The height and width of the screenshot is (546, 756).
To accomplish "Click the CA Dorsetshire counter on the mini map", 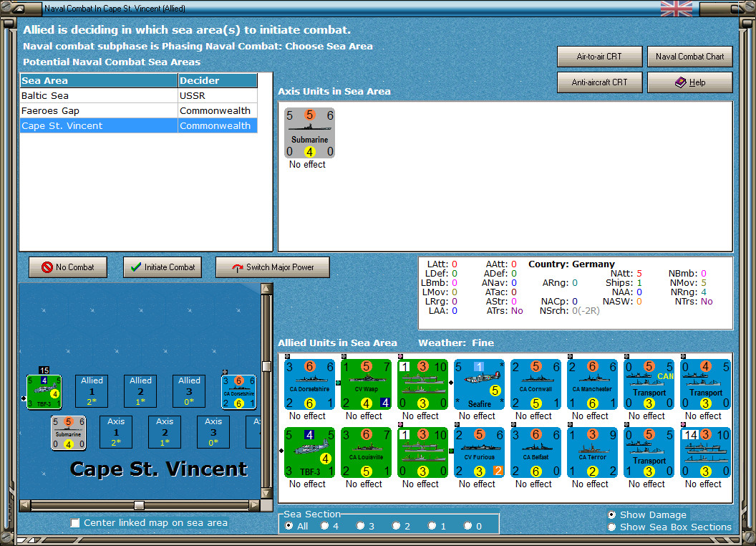I will tap(238, 392).
